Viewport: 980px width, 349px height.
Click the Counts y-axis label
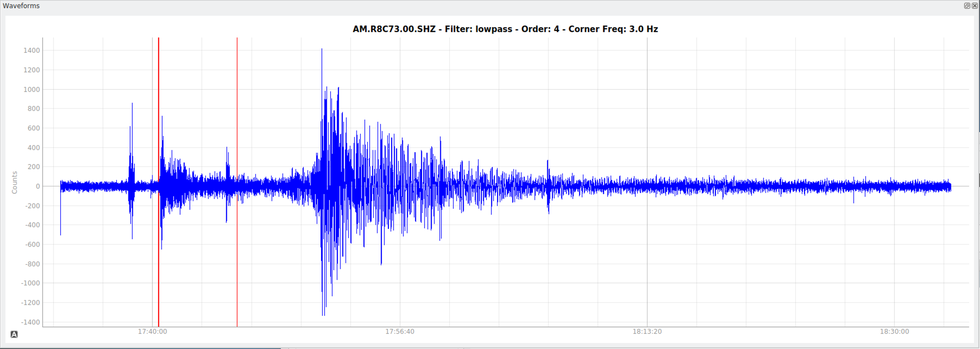click(x=15, y=182)
